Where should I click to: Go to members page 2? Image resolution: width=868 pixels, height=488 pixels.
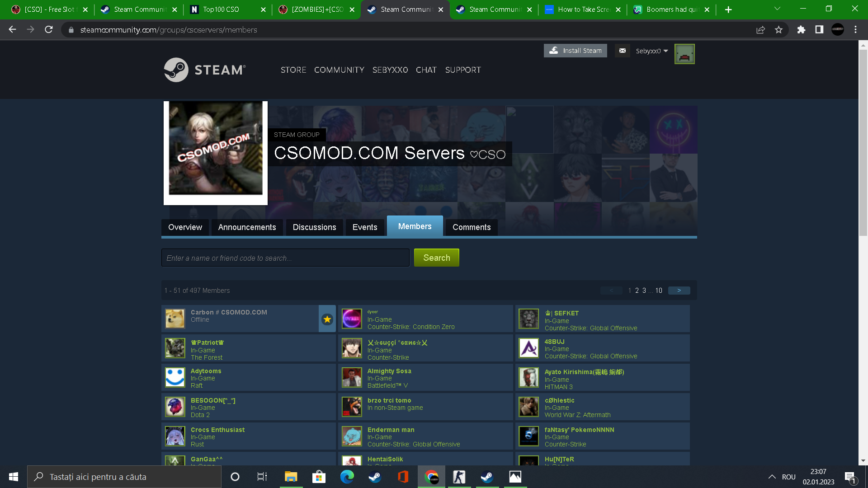point(637,291)
